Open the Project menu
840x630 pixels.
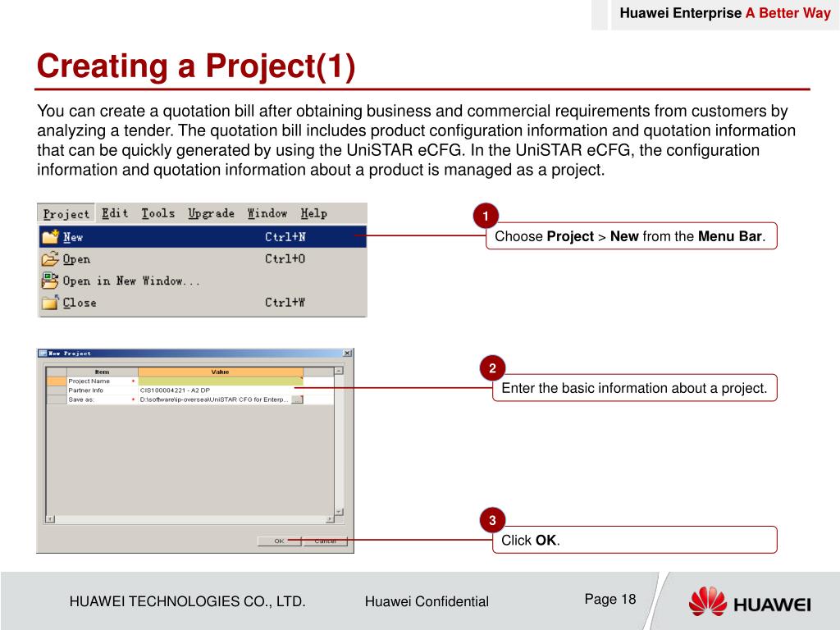(x=66, y=214)
